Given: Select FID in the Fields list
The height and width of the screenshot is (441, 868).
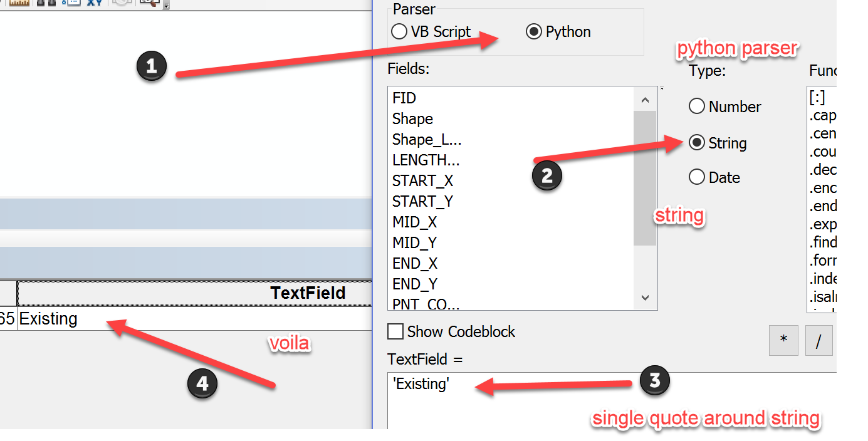Looking at the screenshot, I should (x=404, y=98).
